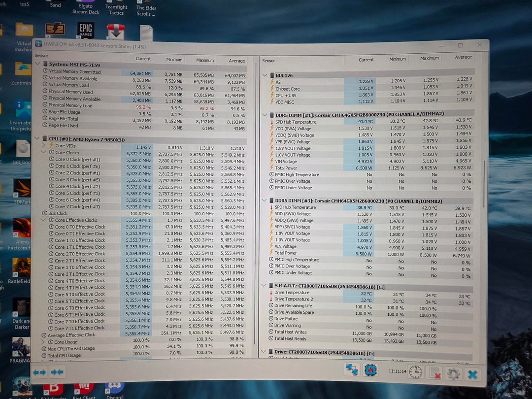Open sensor settings gear icon

tap(453, 373)
